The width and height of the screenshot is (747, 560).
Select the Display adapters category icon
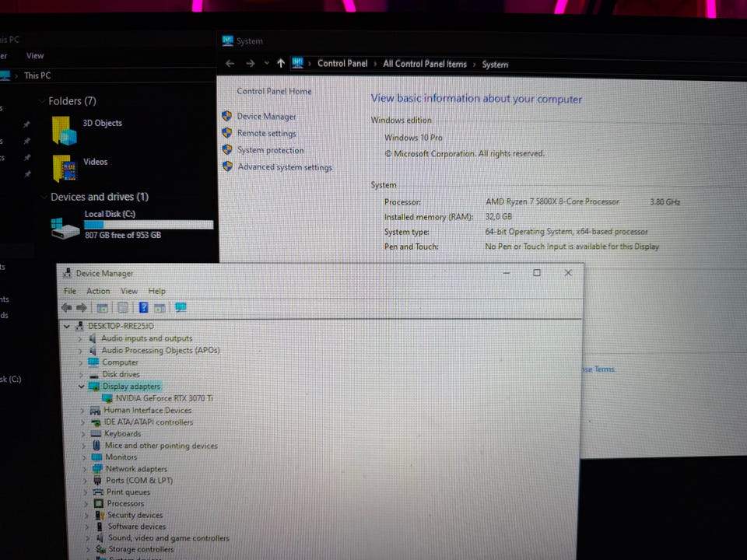[94, 387]
